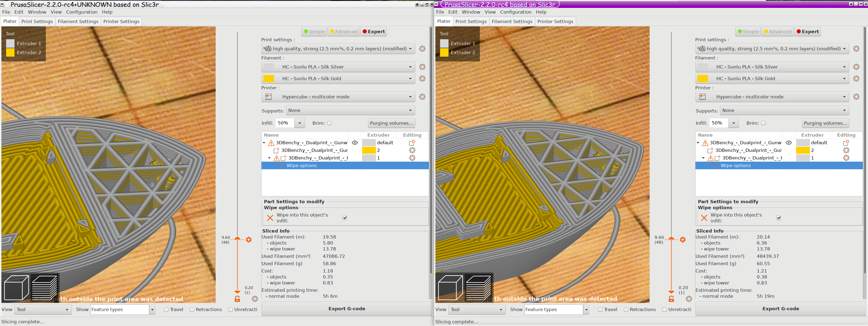
Task: Open Help menu in right window
Action: pyautogui.click(x=541, y=12)
